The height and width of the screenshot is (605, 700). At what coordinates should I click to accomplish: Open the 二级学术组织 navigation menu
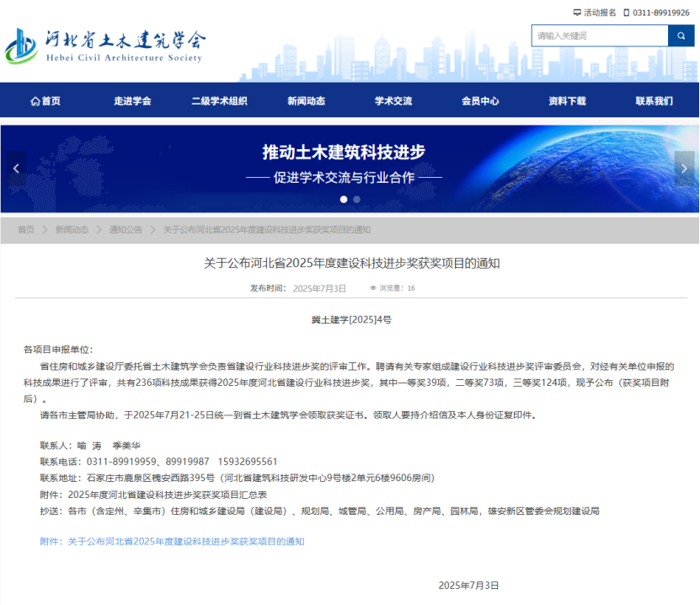(x=219, y=101)
